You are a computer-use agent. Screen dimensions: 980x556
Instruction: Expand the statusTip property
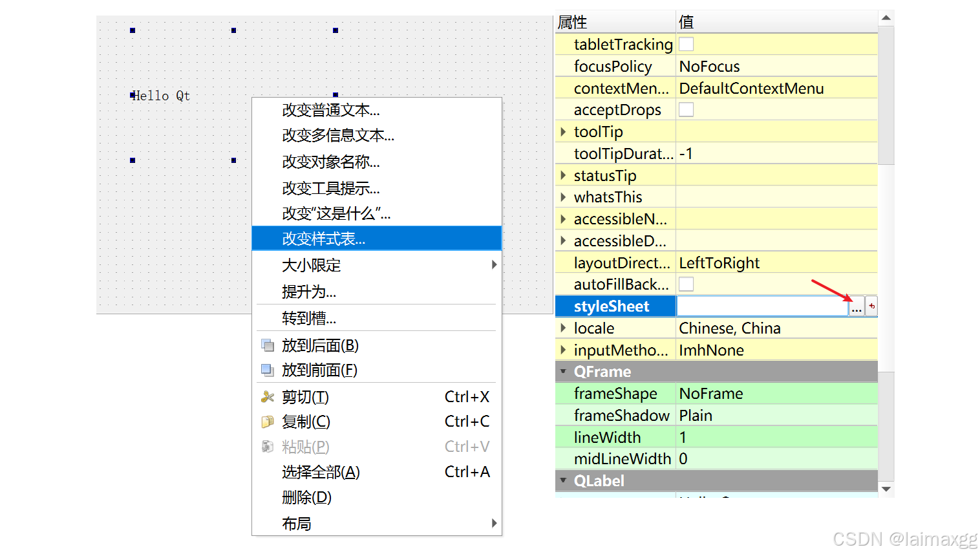(563, 175)
